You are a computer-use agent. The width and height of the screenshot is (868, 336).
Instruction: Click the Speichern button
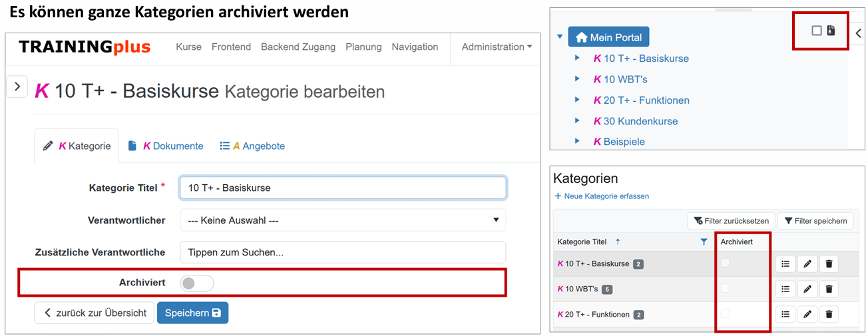192,313
